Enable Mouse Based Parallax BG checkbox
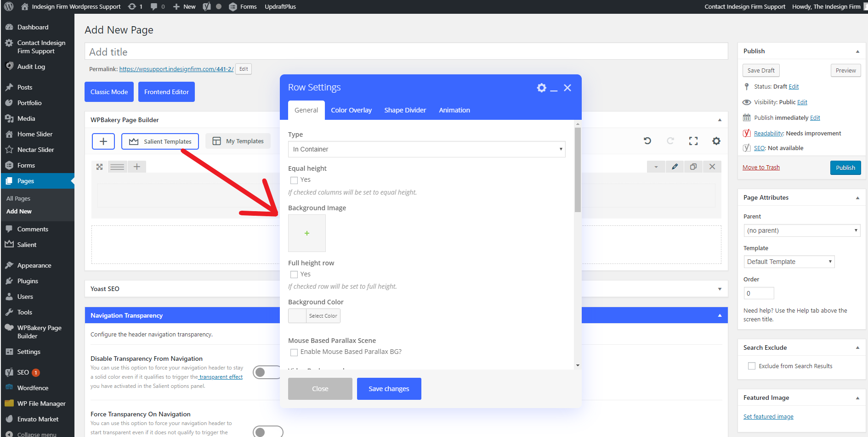868x437 pixels. 294,352
